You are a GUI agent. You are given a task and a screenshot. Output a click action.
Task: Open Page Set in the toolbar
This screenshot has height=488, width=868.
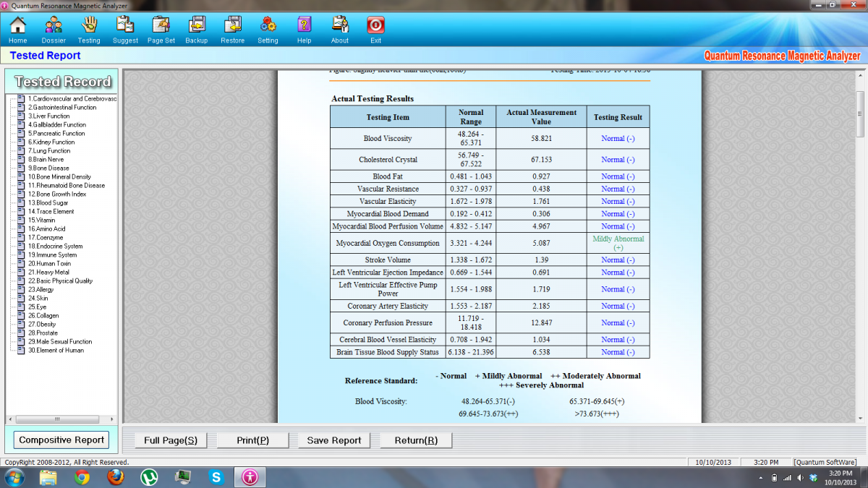point(161,30)
